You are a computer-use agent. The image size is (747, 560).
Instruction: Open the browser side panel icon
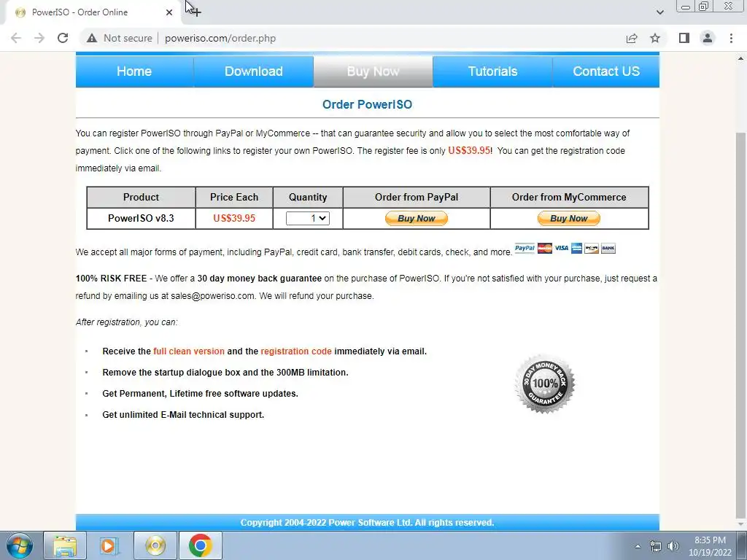pyautogui.click(x=684, y=38)
